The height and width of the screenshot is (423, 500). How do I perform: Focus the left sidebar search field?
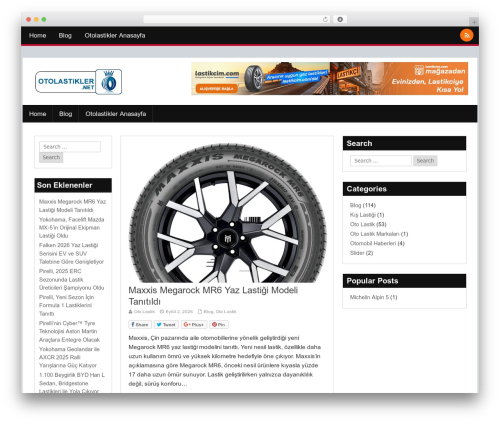tap(70, 147)
